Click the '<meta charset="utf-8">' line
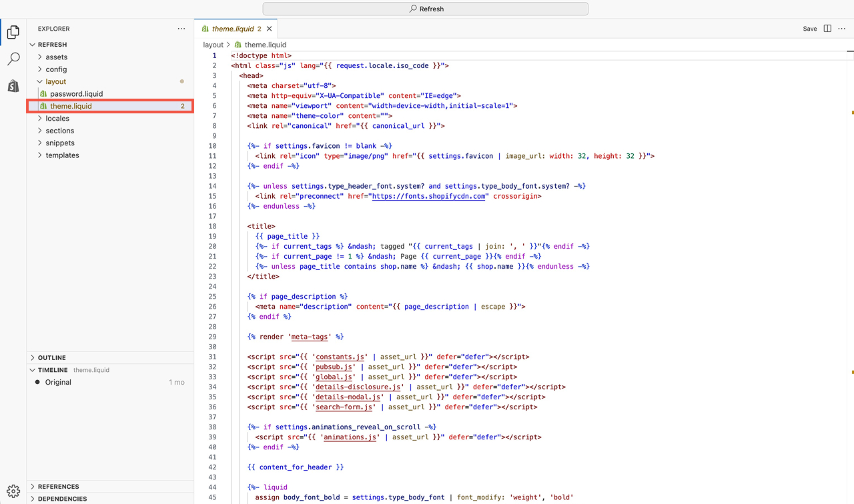Image resolution: width=854 pixels, height=504 pixels. point(291,85)
